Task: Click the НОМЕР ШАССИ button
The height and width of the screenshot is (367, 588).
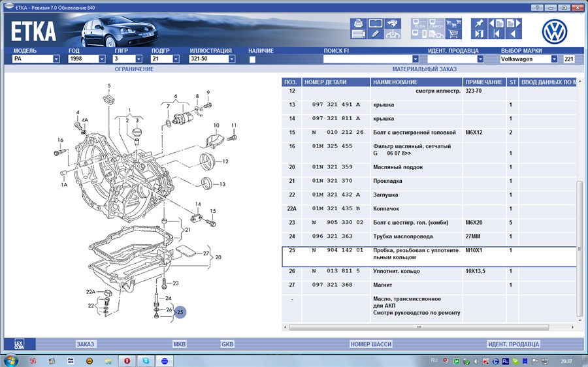Action: click(371, 344)
